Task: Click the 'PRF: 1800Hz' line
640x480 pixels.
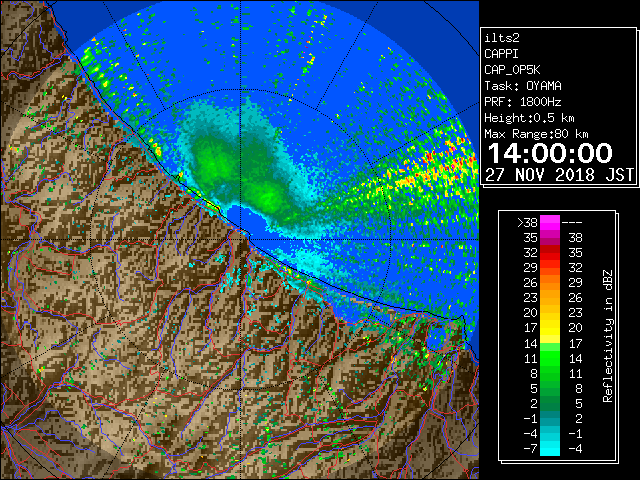Action: pyautogui.click(x=523, y=102)
